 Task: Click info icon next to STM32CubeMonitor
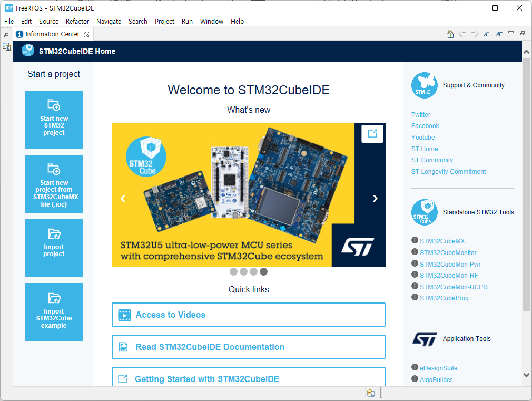tap(415, 252)
